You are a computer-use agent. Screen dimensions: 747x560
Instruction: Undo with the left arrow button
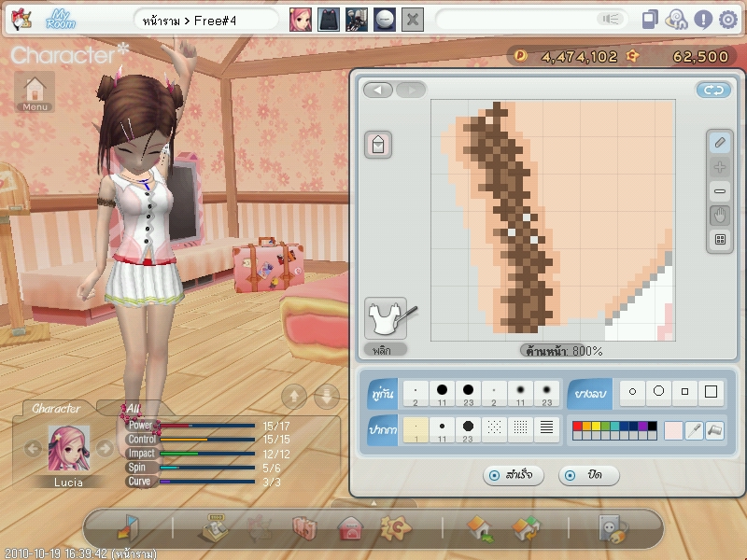[x=378, y=90]
